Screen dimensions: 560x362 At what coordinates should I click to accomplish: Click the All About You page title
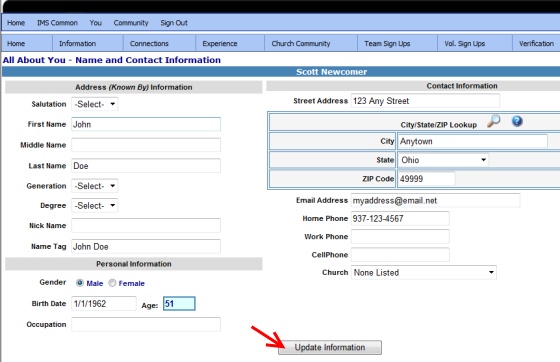[x=112, y=60]
